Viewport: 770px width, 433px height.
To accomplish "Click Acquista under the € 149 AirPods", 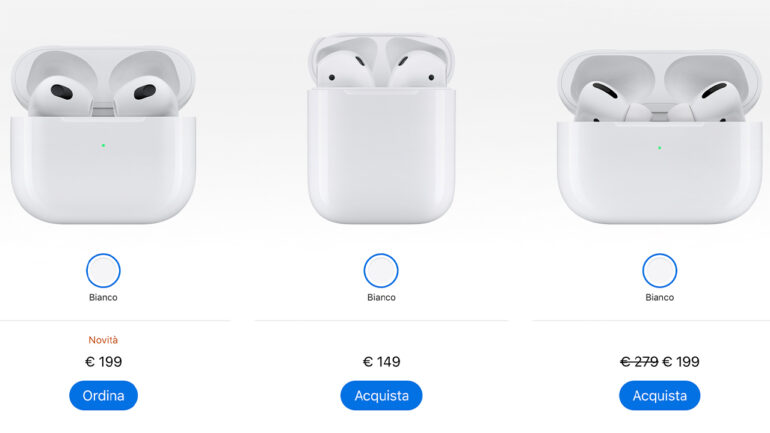I will point(381,395).
